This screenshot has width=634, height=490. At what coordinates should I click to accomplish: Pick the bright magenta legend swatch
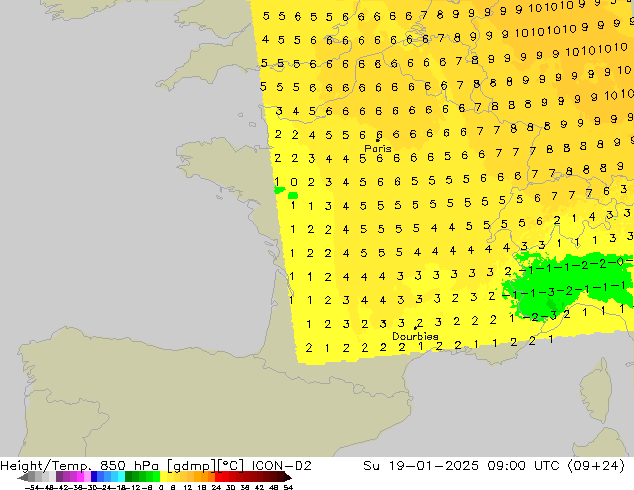[x=80, y=476]
